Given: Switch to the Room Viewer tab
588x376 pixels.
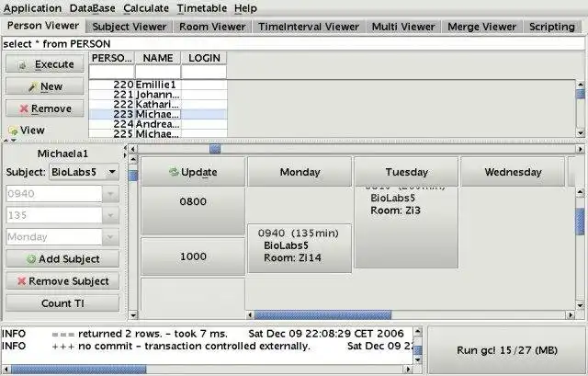Looking at the screenshot, I should 212,27.
